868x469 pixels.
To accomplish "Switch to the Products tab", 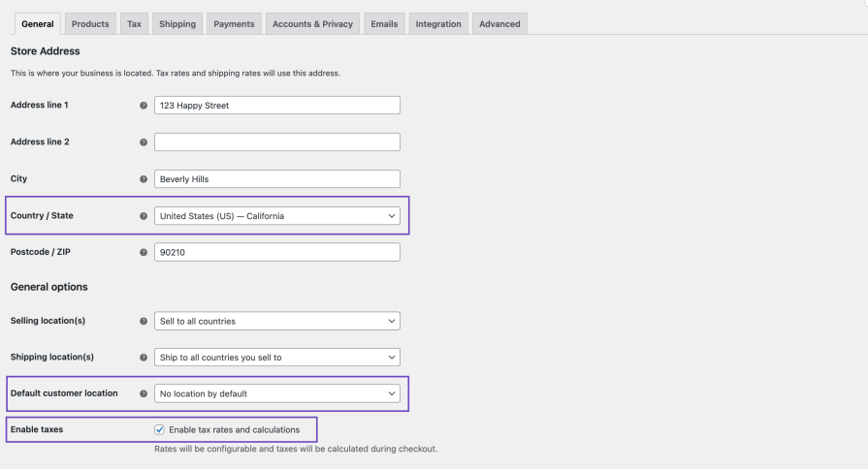I will 90,24.
